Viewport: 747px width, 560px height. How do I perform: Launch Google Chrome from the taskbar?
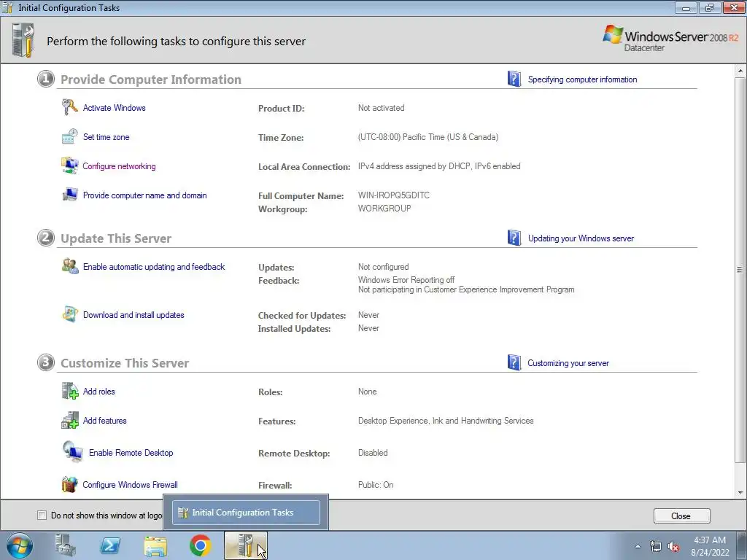pyautogui.click(x=201, y=545)
